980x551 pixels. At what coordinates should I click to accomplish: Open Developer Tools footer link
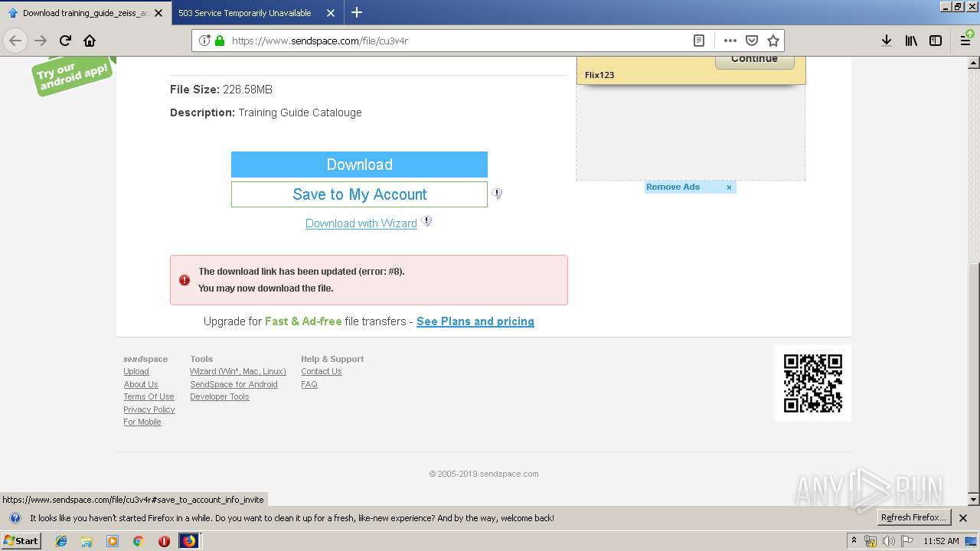(220, 397)
